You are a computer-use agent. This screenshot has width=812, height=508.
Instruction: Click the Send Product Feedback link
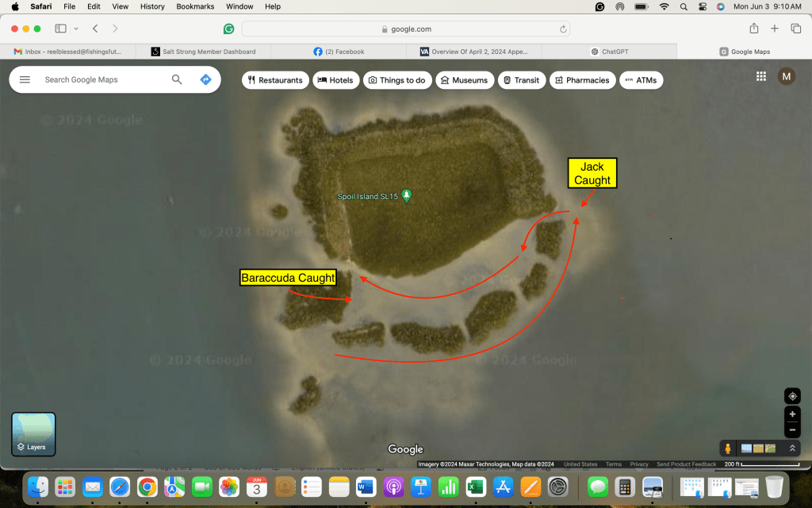686,464
